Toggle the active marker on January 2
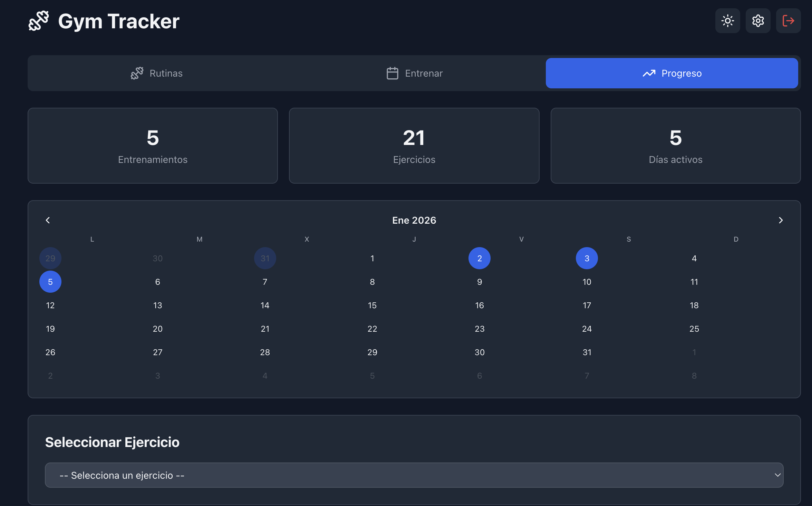The image size is (812, 506). coord(480,258)
